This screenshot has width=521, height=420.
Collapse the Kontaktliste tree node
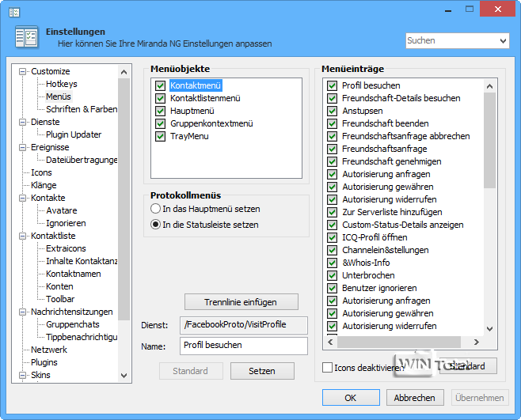pyautogui.click(x=23, y=236)
